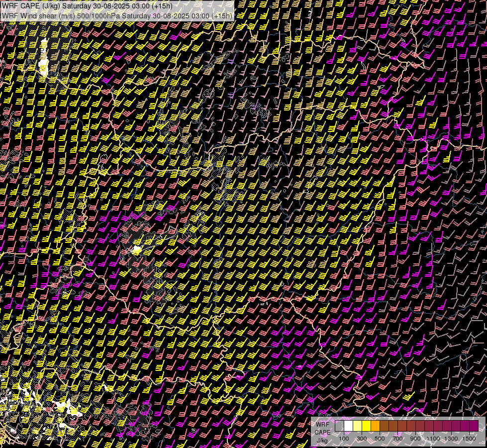Select the gray swatch in CAPE legend

tap(339, 426)
